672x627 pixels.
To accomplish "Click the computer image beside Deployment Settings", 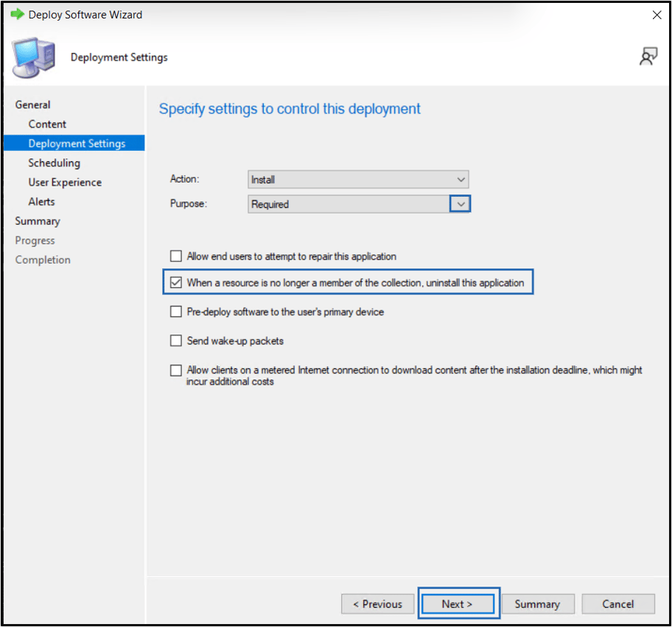I will (33, 57).
